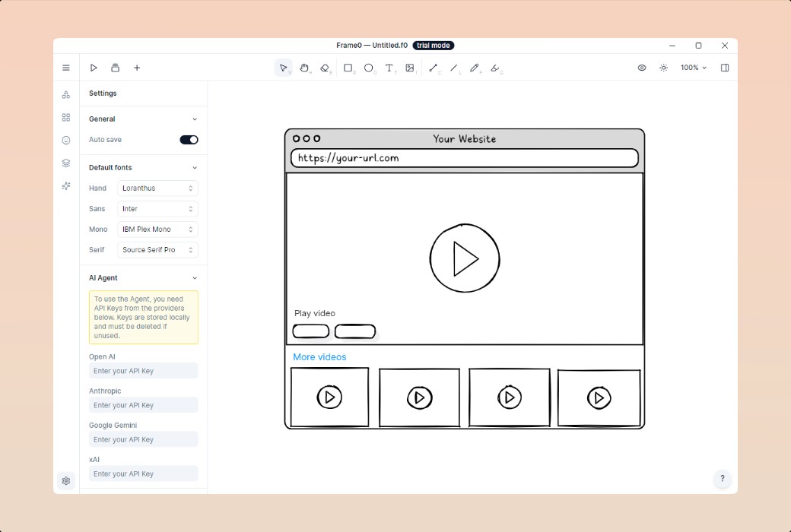
Task: Open the hamburger main menu
Action: 66,68
